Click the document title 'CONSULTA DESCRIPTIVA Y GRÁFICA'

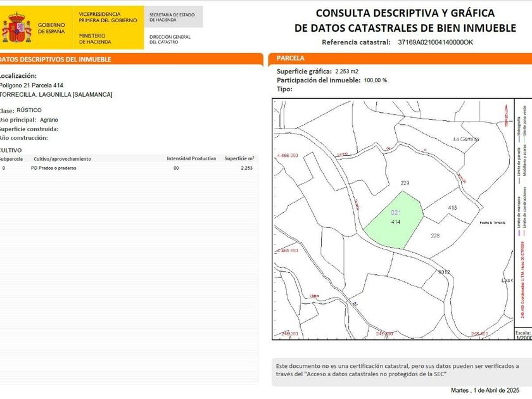pyautogui.click(x=405, y=13)
